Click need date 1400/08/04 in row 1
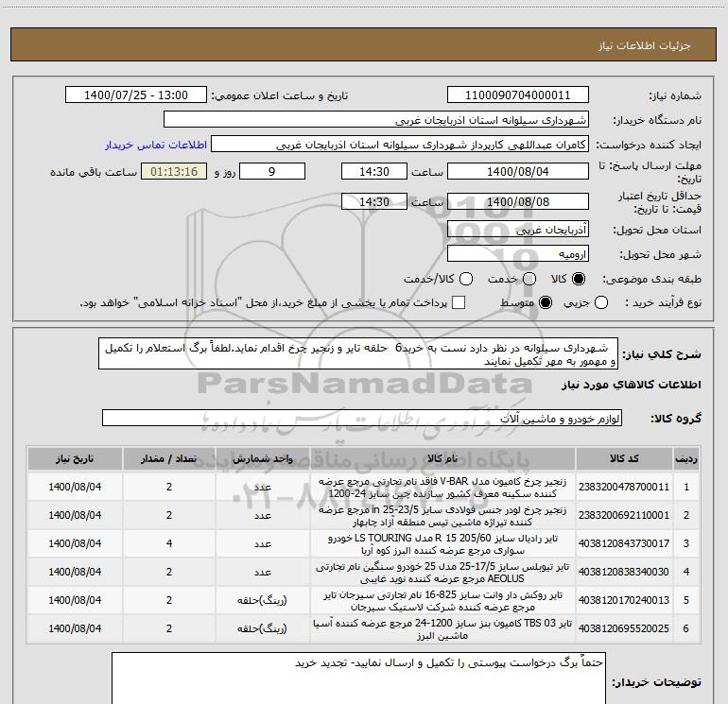 (x=75, y=487)
